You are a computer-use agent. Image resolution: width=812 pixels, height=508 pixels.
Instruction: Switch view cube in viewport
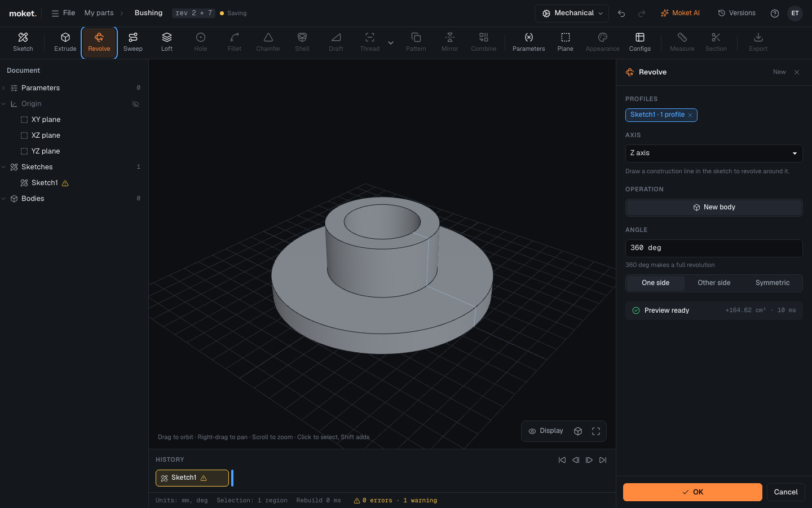point(578,431)
